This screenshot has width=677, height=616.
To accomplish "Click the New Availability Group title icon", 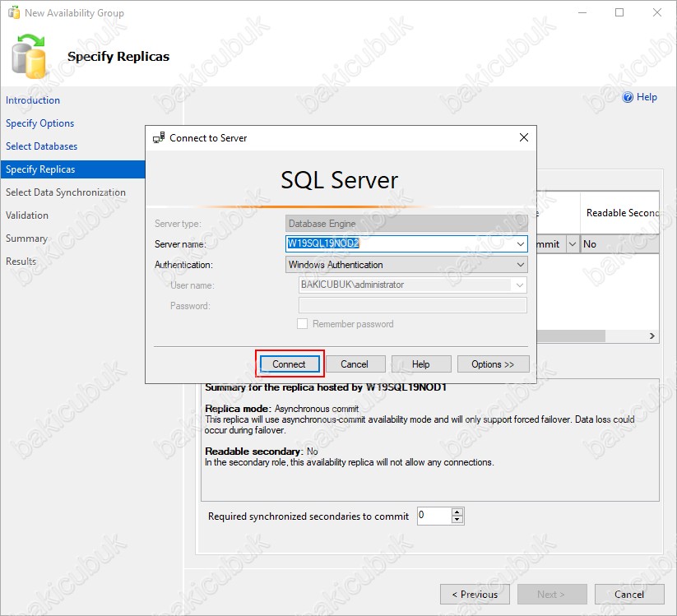I will coord(14,12).
